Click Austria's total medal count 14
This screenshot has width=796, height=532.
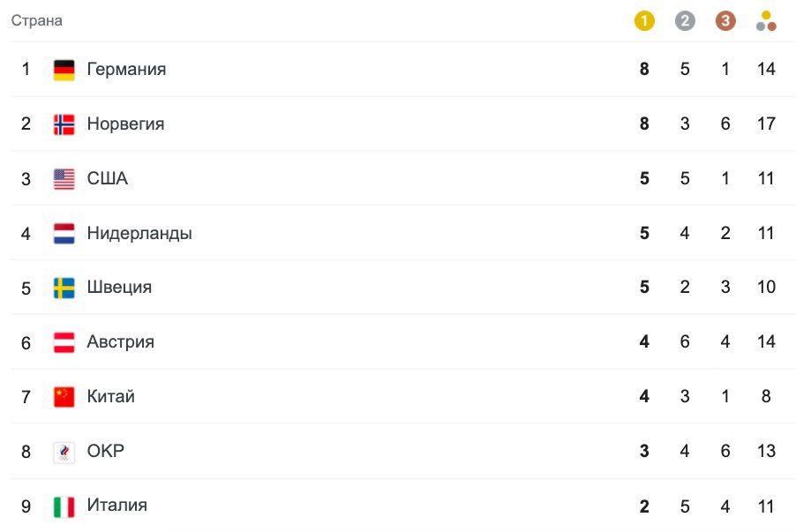click(x=766, y=341)
